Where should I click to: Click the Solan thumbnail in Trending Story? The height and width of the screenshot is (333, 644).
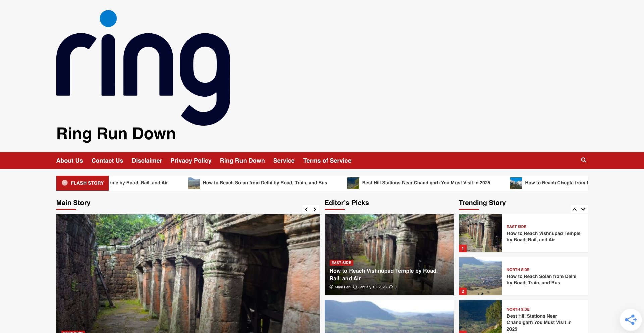tap(480, 276)
